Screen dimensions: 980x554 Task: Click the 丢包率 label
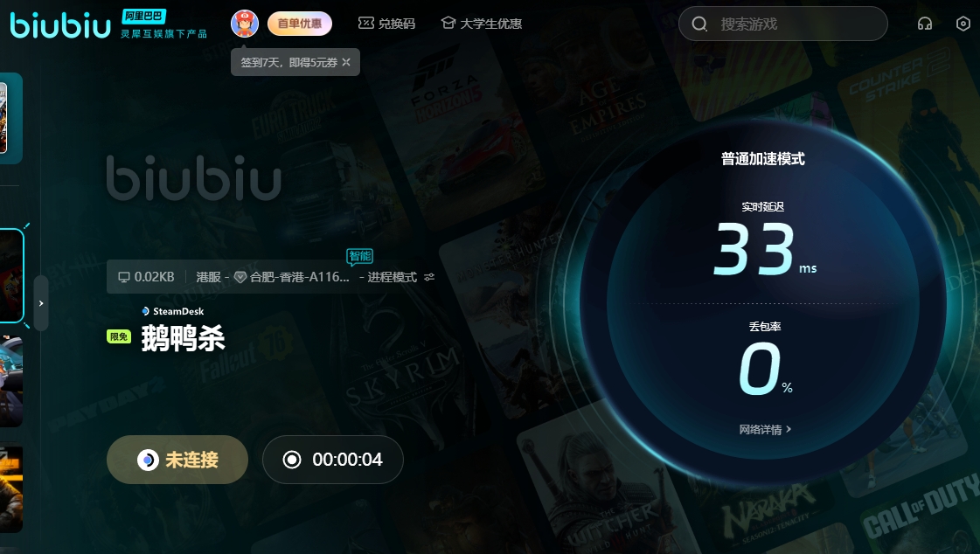765,326
